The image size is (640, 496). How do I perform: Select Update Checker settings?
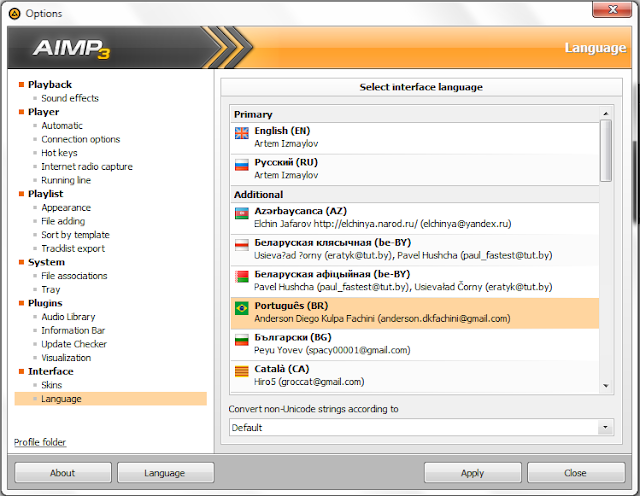[74, 344]
